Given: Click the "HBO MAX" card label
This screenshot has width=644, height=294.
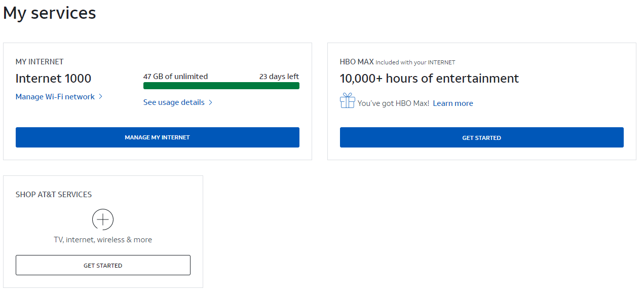Looking at the screenshot, I should coord(357,62).
